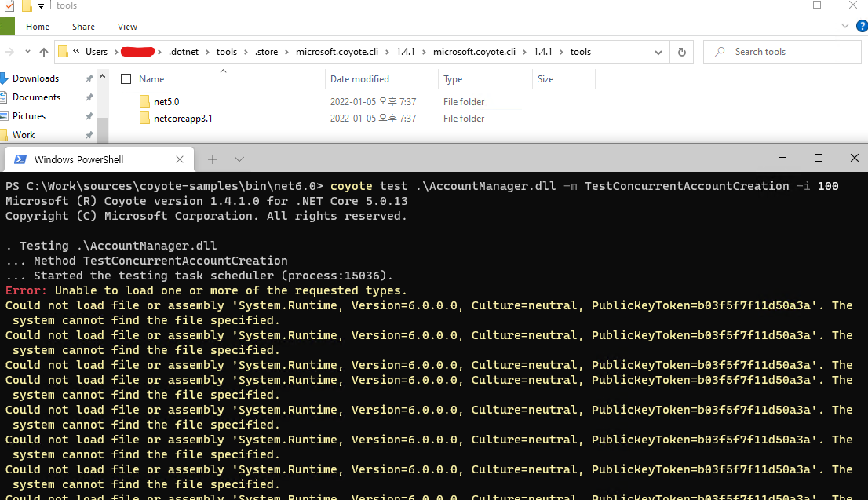868x500 pixels.
Task: Open the address bar history dropdown
Action: 658,52
